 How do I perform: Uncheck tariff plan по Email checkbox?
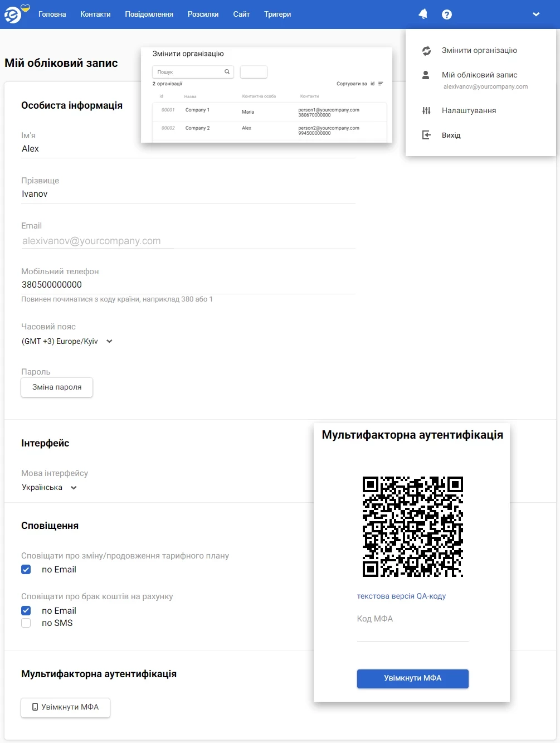26,569
